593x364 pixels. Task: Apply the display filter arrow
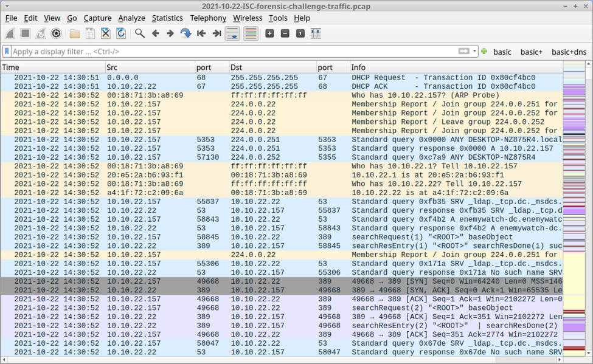(463, 51)
